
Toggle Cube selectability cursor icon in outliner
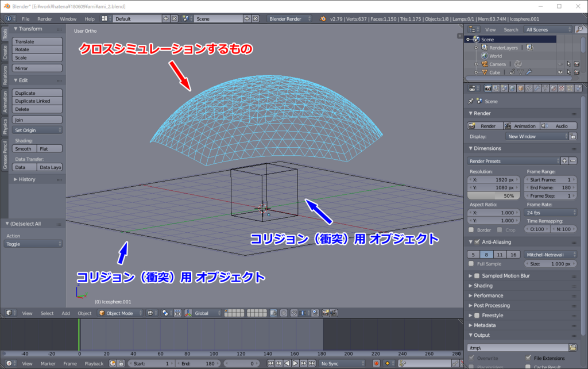[x=568, y=72]
